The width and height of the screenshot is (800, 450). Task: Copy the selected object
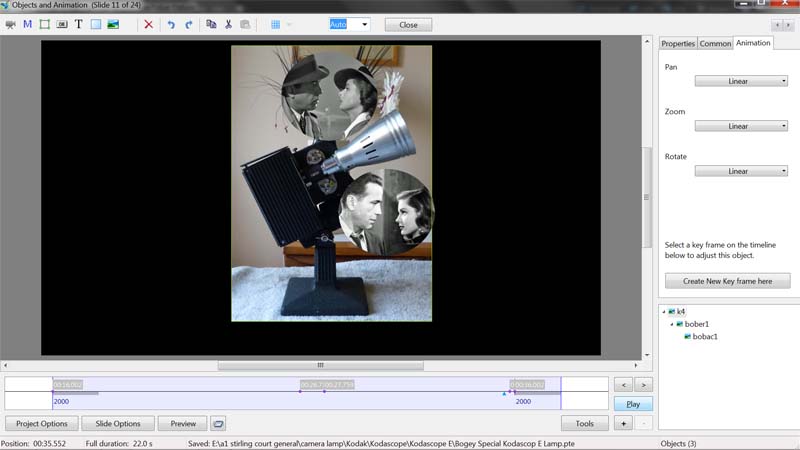coord(211,24)
